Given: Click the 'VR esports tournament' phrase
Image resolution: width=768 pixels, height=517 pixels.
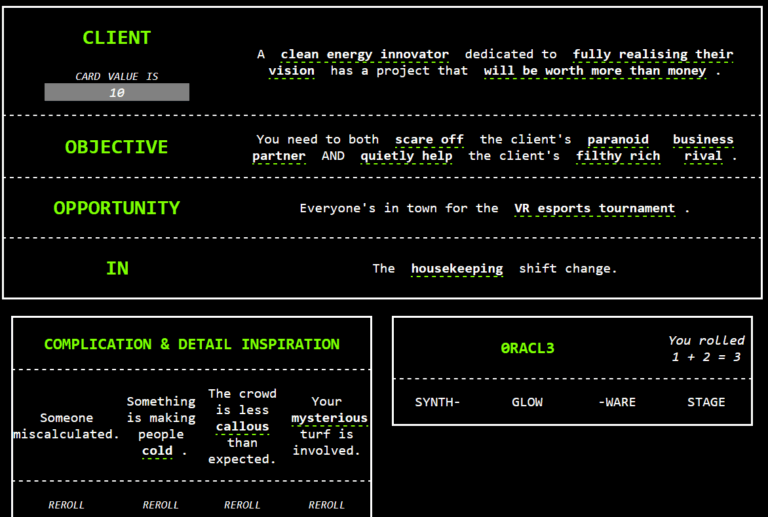Looking at the screenshot, I should coord(594,208).
